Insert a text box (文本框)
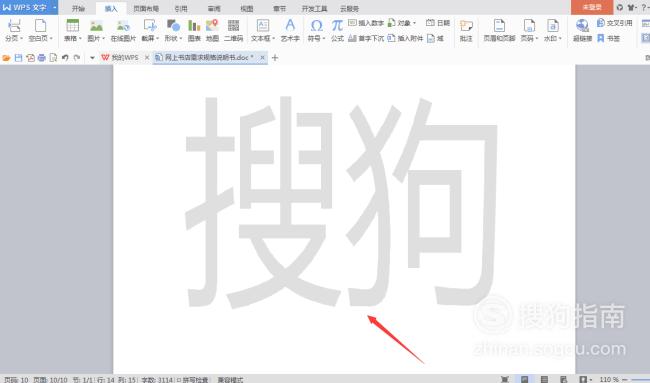 (263, 30)
